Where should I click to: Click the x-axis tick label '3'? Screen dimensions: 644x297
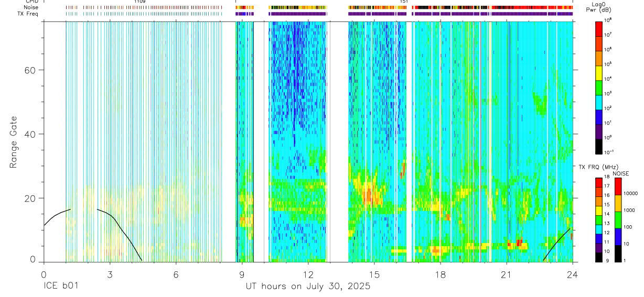click(110, 274)
